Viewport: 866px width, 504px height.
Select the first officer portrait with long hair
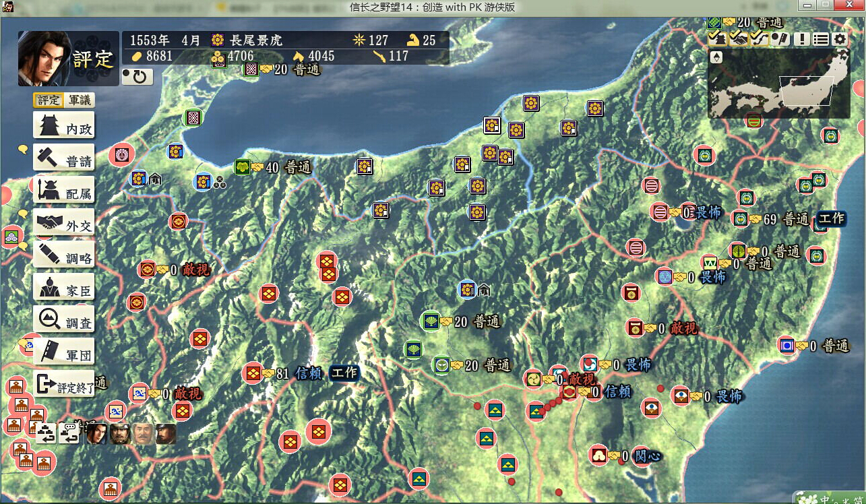tap(96, 433)
